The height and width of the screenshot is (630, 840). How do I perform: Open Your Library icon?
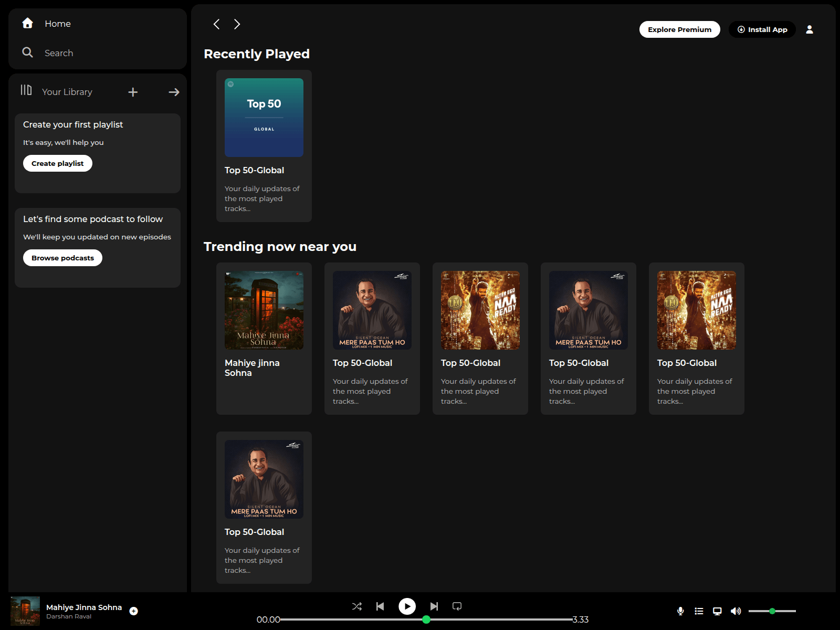(26, 90)
